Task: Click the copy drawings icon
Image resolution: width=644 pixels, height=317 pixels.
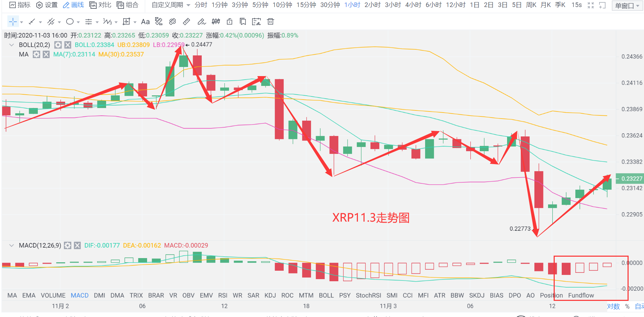Action: click(x=243, y=22)
